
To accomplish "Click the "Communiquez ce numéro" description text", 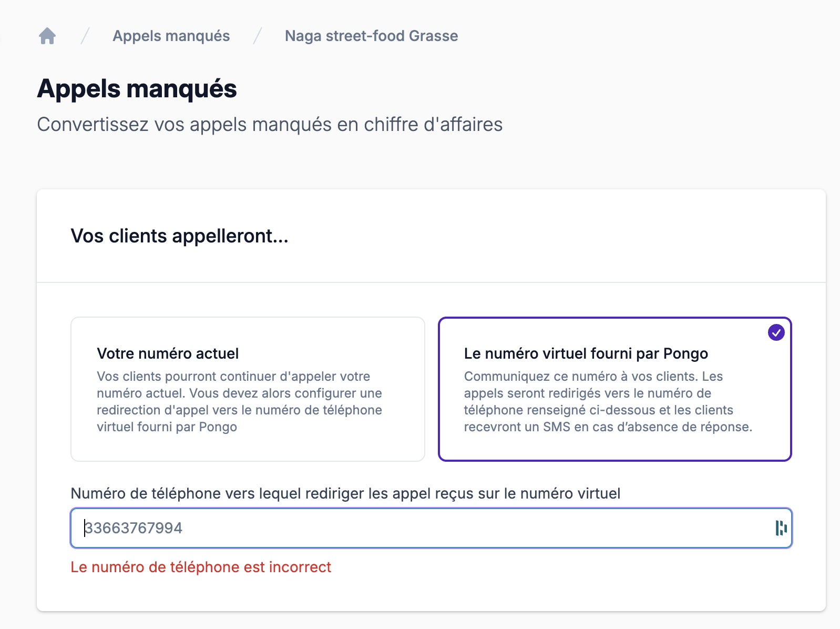I will (x=608, y=401).
